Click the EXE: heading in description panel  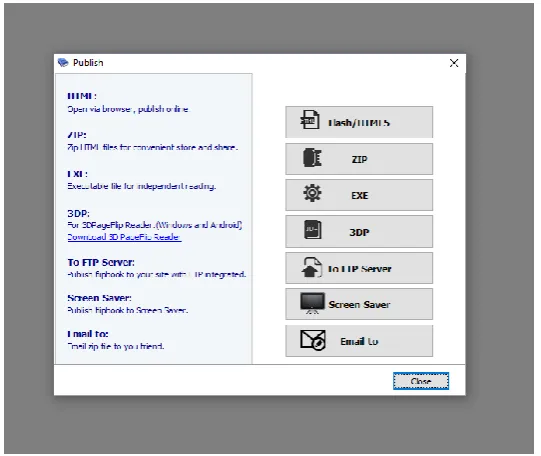[77, 174]
